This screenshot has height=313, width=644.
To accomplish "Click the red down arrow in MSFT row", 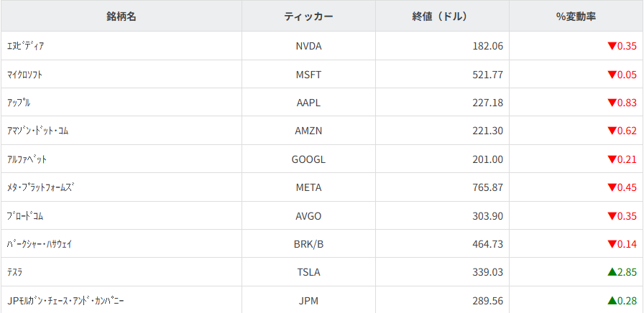I will pyautogui.click(x=612, y=75).
